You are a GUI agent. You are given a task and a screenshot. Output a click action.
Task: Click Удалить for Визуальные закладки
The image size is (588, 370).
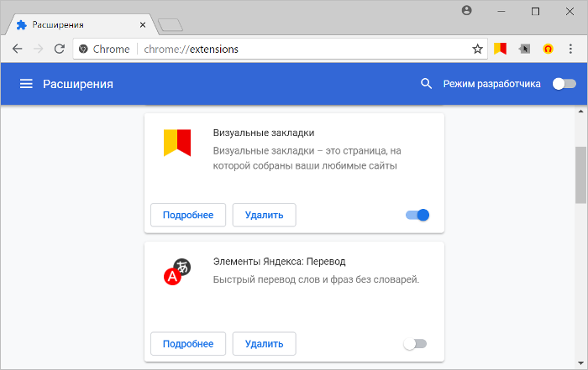point(264,215)
